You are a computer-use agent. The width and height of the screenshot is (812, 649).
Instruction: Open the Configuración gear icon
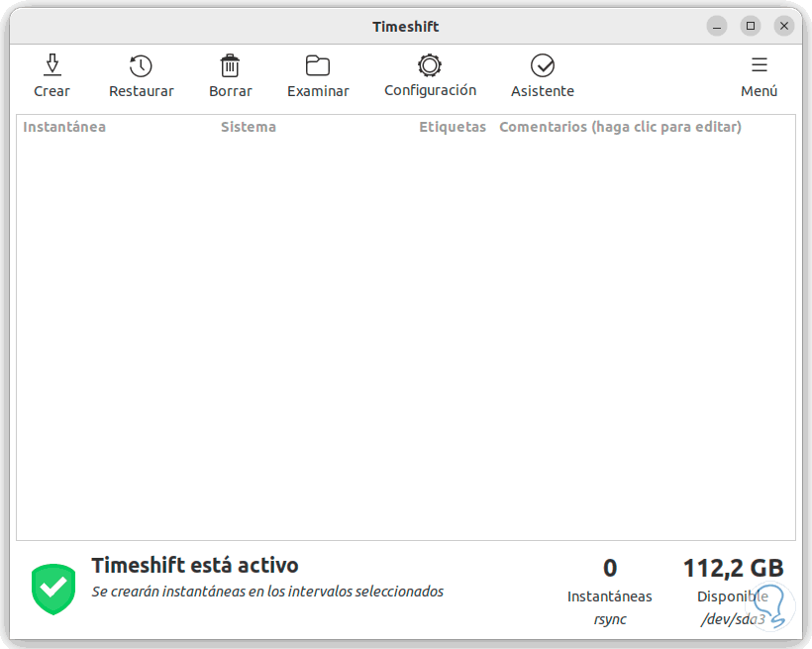click(430, 65)
